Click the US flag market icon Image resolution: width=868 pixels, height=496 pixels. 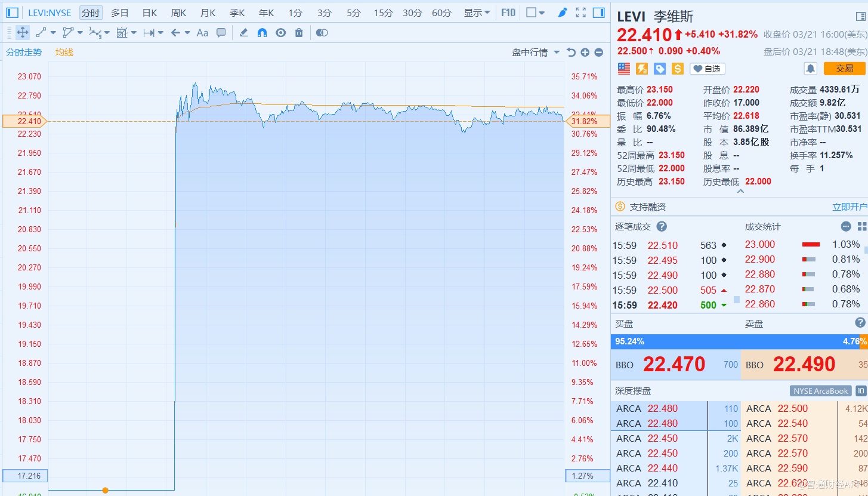point(624,69)
